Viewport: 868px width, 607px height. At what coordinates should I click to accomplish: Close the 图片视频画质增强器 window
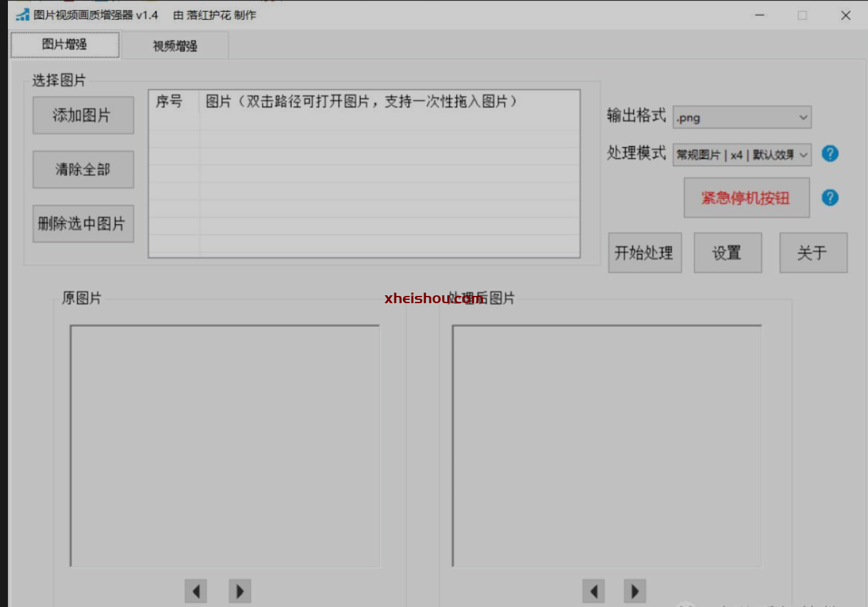click(x=846, y=15)
